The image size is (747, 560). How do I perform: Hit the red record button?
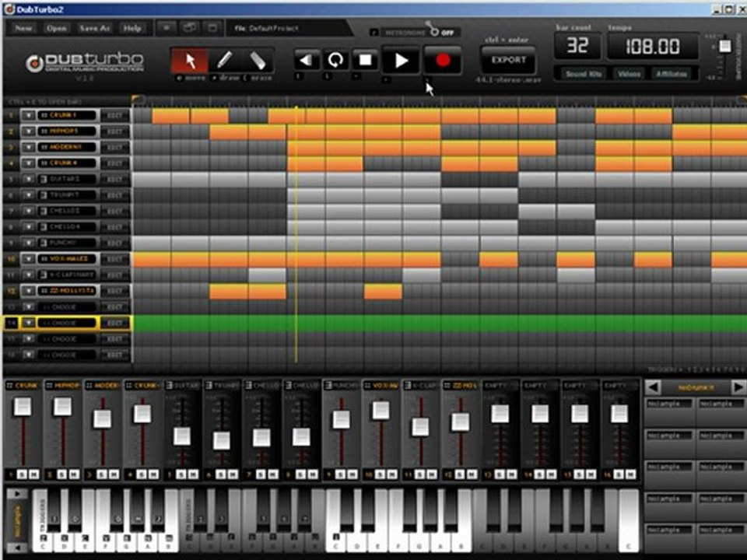tap(443, 61)
